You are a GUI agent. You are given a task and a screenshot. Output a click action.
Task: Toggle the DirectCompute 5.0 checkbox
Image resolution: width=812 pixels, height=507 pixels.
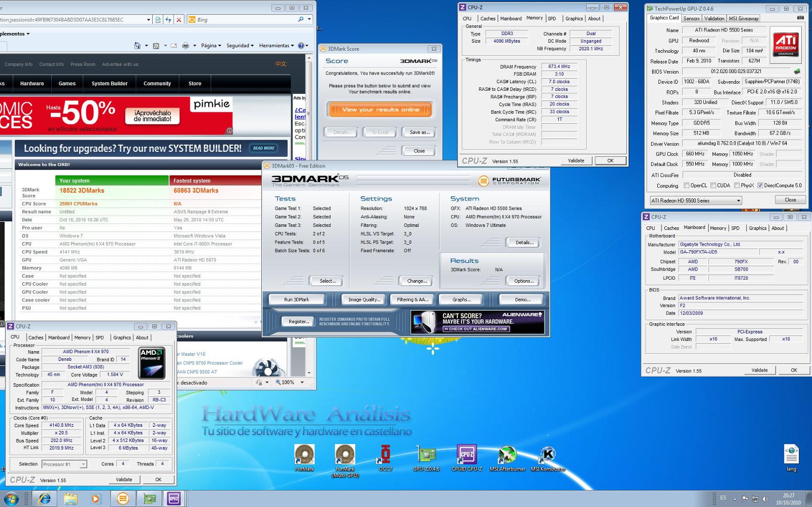tap(760, 185)
